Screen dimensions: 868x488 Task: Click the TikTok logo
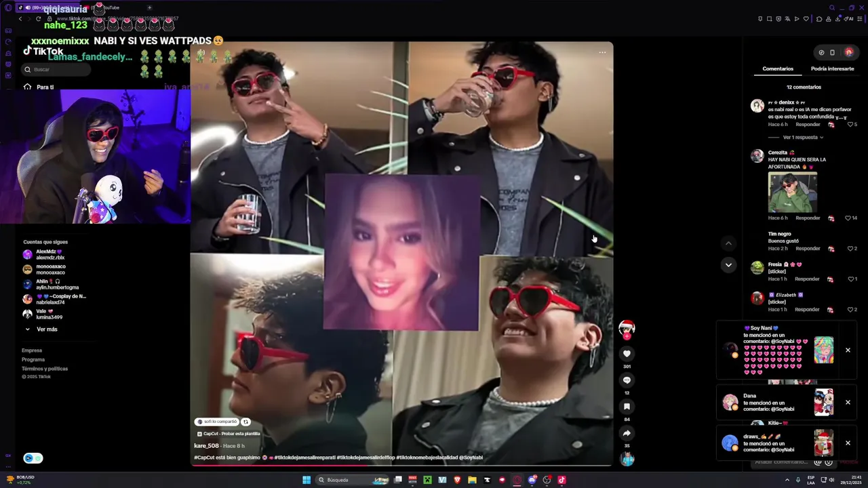(43, 52)
